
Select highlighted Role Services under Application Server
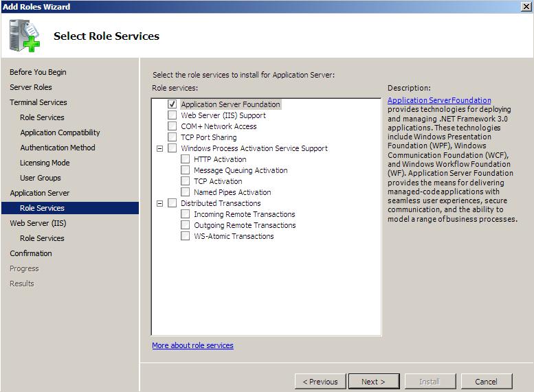pos(70,208)
